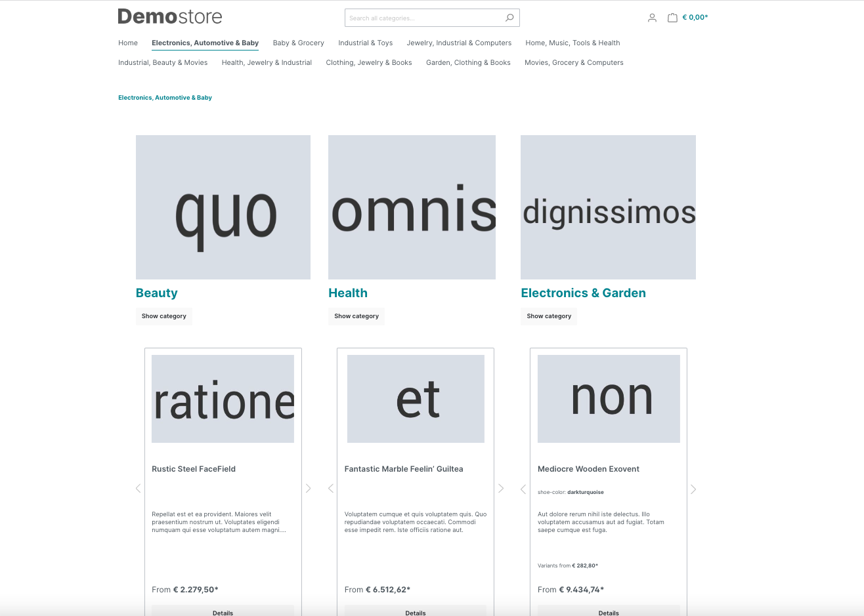
Task: Previous arrow on Fantastic Marble Feelin' Guiltea slider
Action: [x=330, y=488]
